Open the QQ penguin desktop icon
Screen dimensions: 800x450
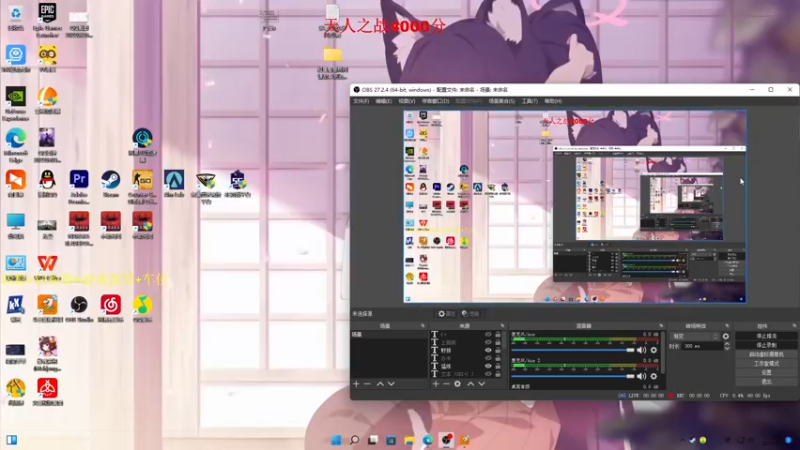tap(47, 184)
